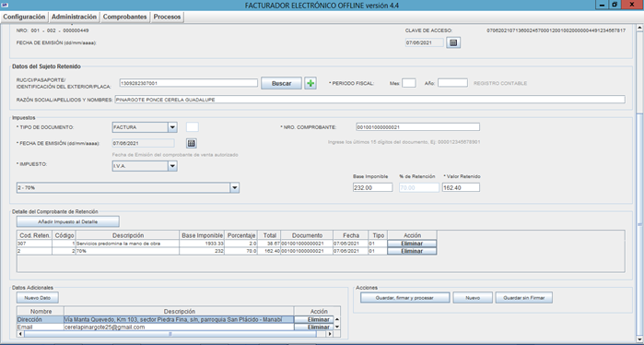Image resolution: width=644 pixels, height=345 pixels.
Task: Click Guardar, firmar y procesar button
Action: pos(405,298)
